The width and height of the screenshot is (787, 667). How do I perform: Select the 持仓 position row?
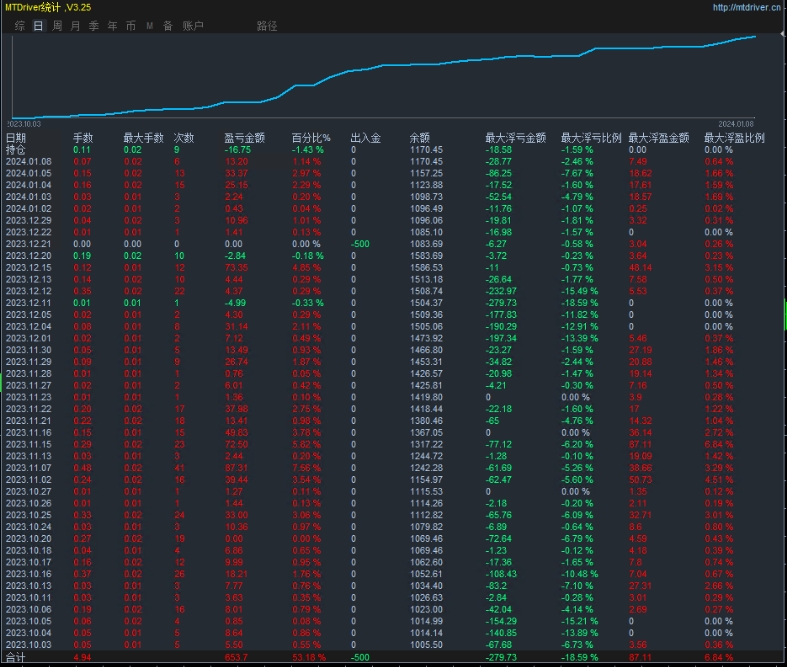[x=16, y=149]
